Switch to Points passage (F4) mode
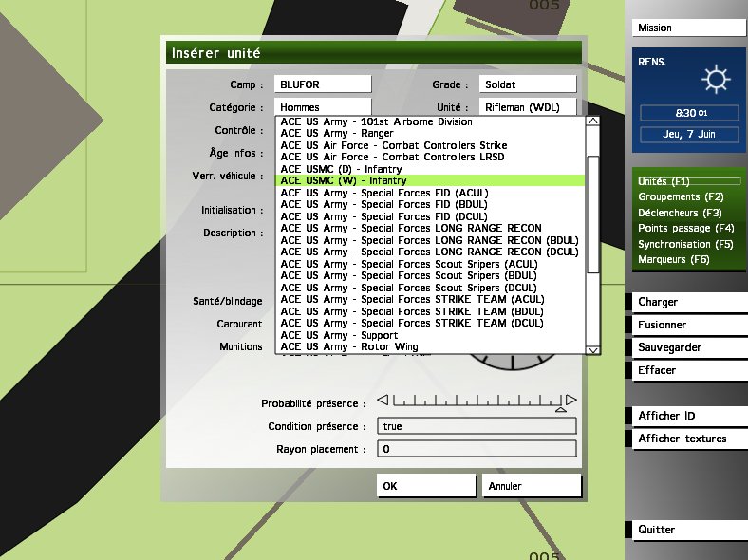This screenshot has height=560, width=748. click(686, 229)
